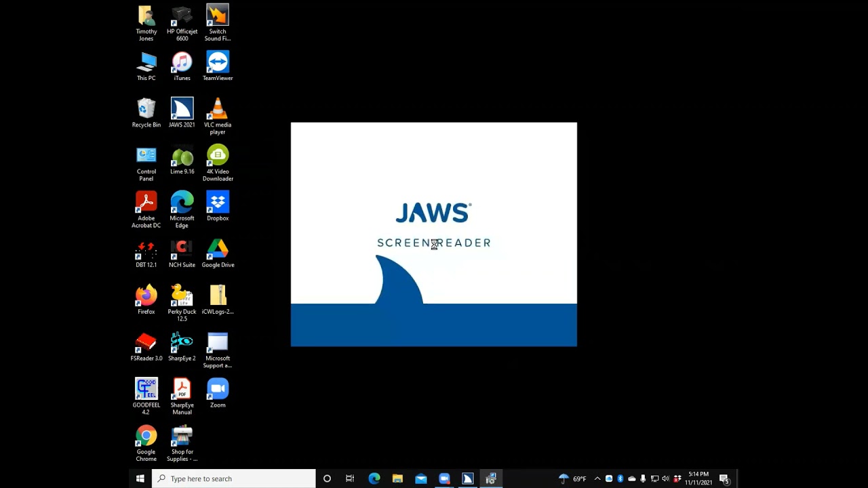
Task: Select TeamViewer desktop icon
Action: pos(218,66)
